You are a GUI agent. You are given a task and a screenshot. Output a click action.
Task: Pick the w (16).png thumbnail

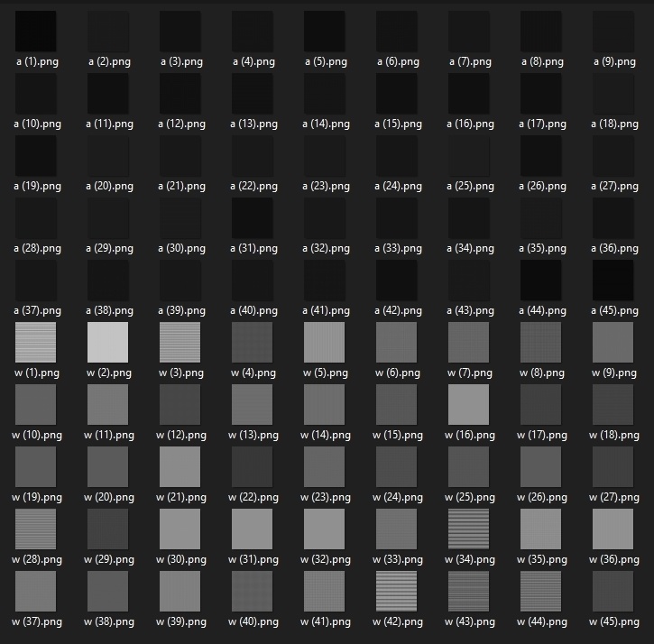coord(468,404)
